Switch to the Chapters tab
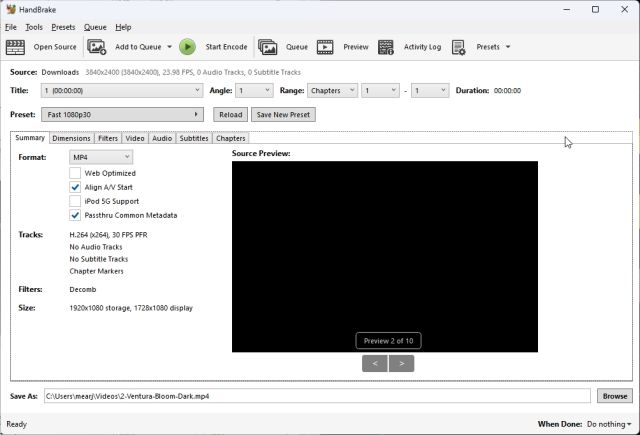Viewport: 640px width, 435px height. (231, 138)
